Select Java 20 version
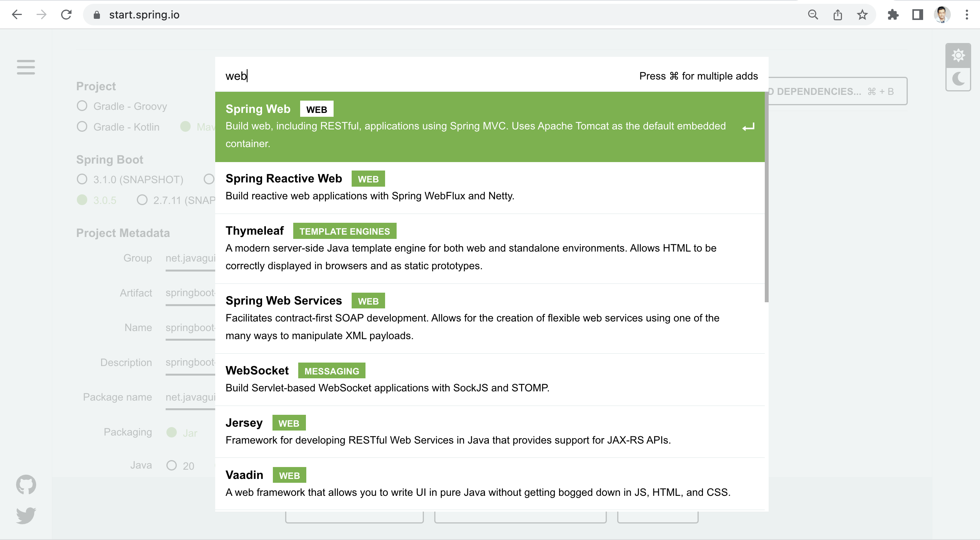Viewport: 980px width, 540px height. pyautogui.click(x=180, y=465)
